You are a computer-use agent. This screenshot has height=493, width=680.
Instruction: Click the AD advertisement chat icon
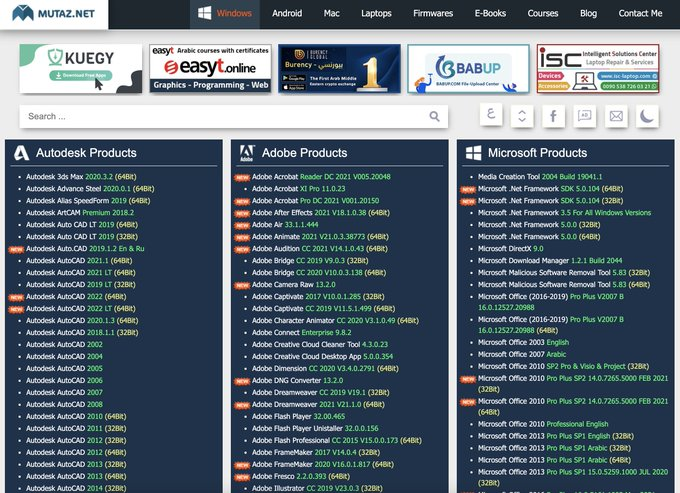tap(585, 116)
